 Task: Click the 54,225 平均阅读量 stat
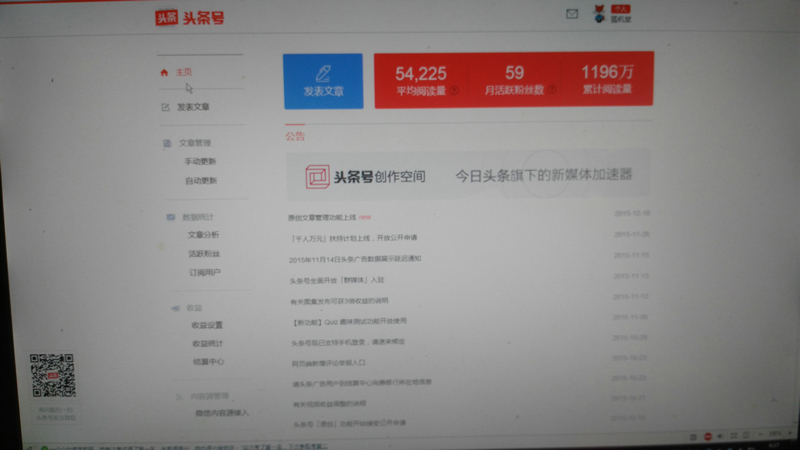421,81
